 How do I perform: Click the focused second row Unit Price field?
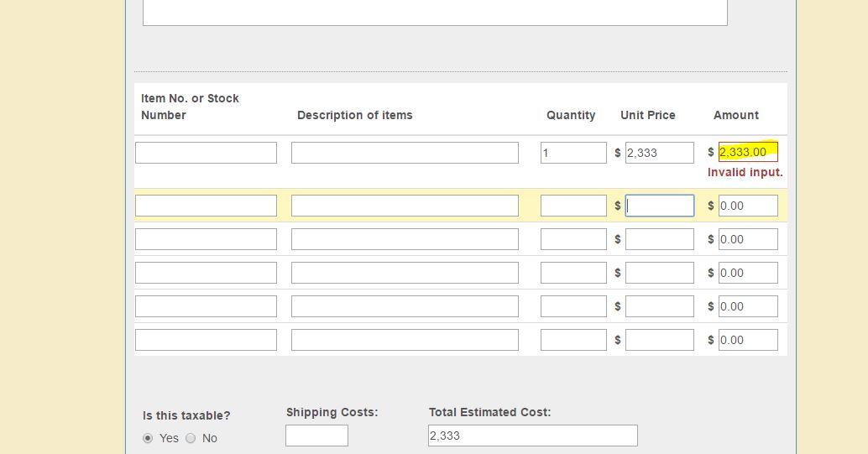coord(659,206)
